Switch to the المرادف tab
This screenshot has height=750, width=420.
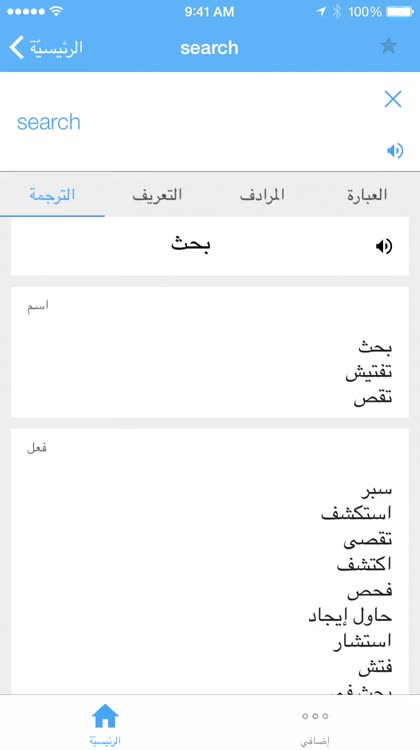[x=262, y=195]
